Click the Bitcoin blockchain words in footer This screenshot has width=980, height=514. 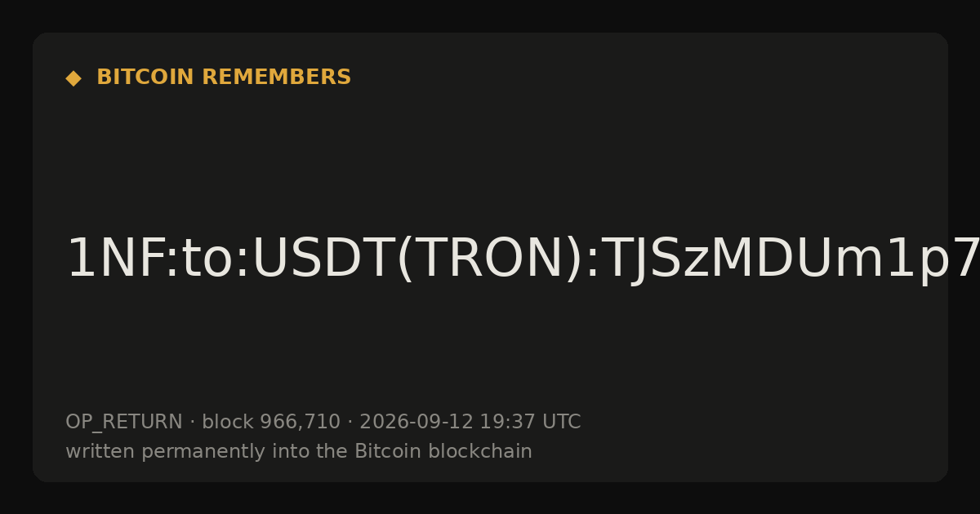tap(443, 451)
